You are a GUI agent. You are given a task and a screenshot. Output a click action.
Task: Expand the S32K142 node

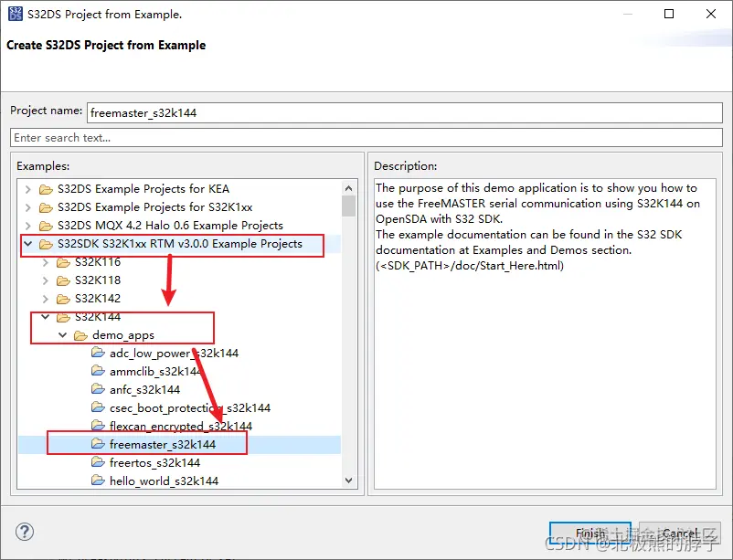46,298
